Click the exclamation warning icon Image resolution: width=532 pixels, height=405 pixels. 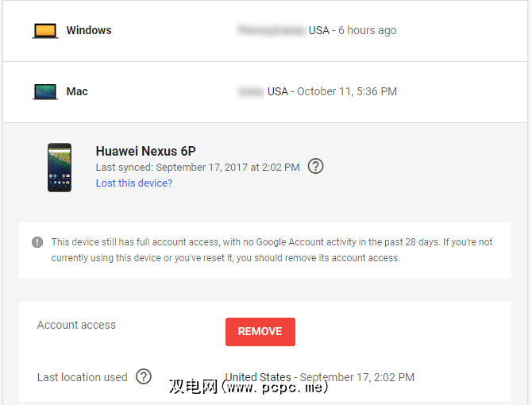[37, 242]
